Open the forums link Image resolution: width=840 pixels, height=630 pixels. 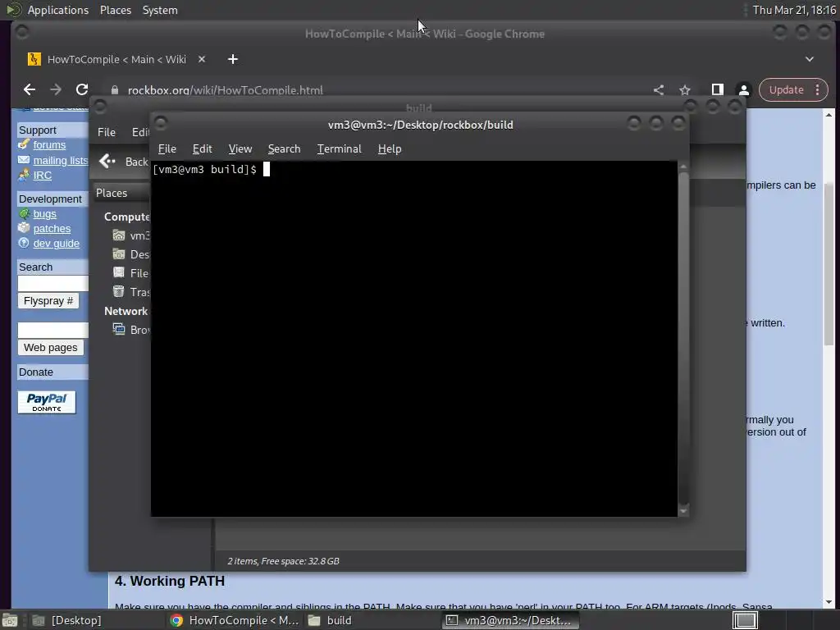point(49,144)
